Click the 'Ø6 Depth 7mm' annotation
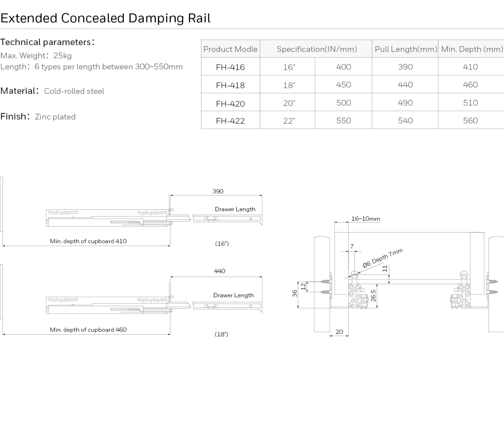This screenshot has width=504, height=442. click(x=382, y=258)
